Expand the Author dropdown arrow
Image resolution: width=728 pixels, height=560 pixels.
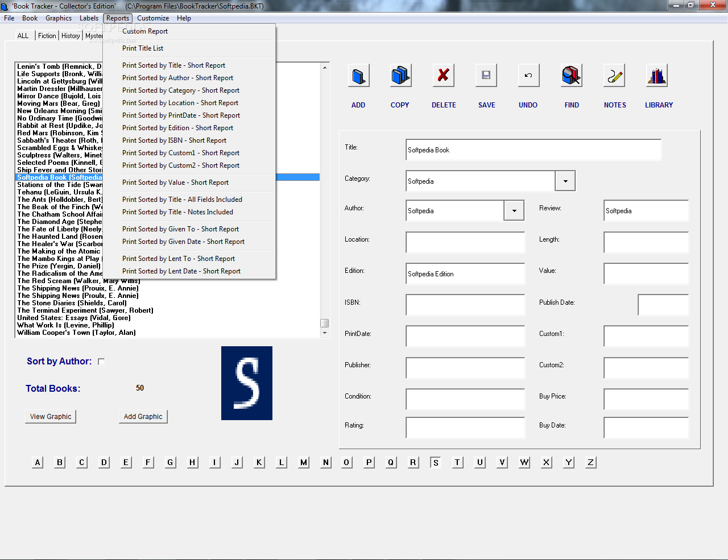tap(514, 211)
